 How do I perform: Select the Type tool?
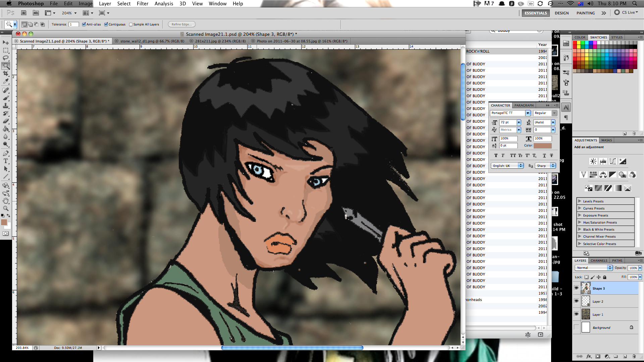click(6, 161)
